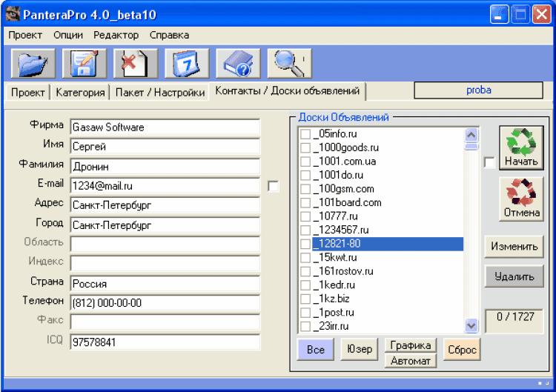Check the _12821-80 board checkbox
Viewport: 556px width, 392px height.
[305, 244]
